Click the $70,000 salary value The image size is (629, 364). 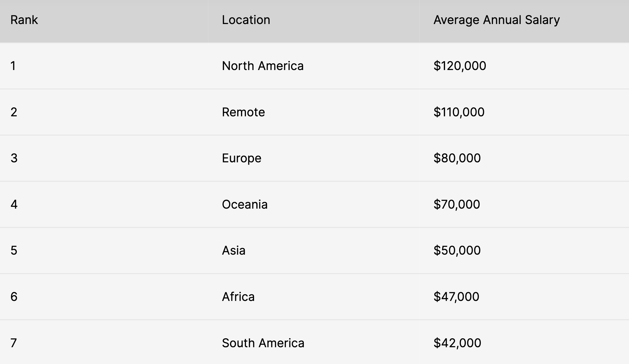click(457, 205)
